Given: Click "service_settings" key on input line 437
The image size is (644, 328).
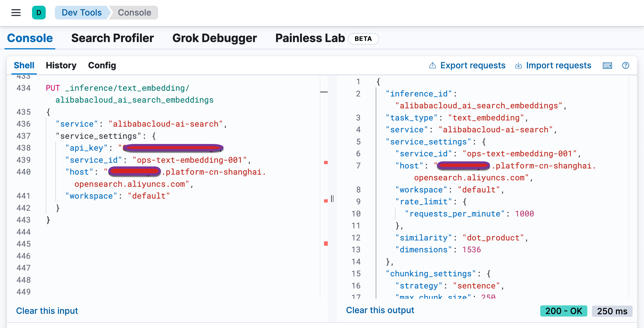Looking at the screenshot, I should 98,136.
